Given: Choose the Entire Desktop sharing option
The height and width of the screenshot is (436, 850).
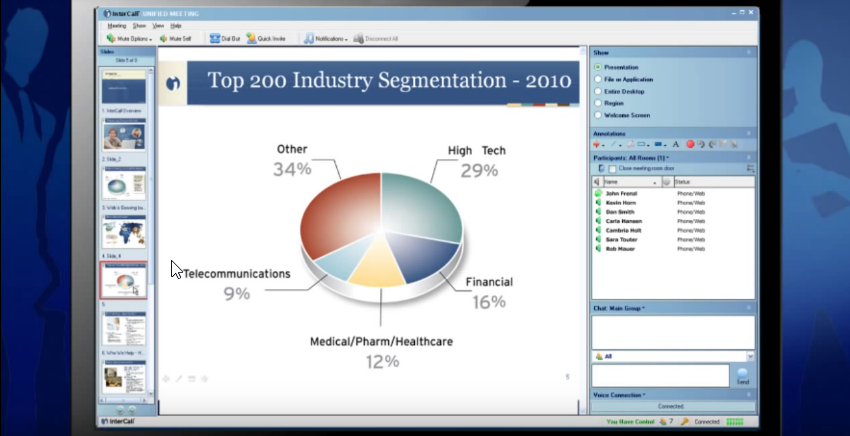Looking at the screenshot, I should pyautogui.click(x=598, y=90).
